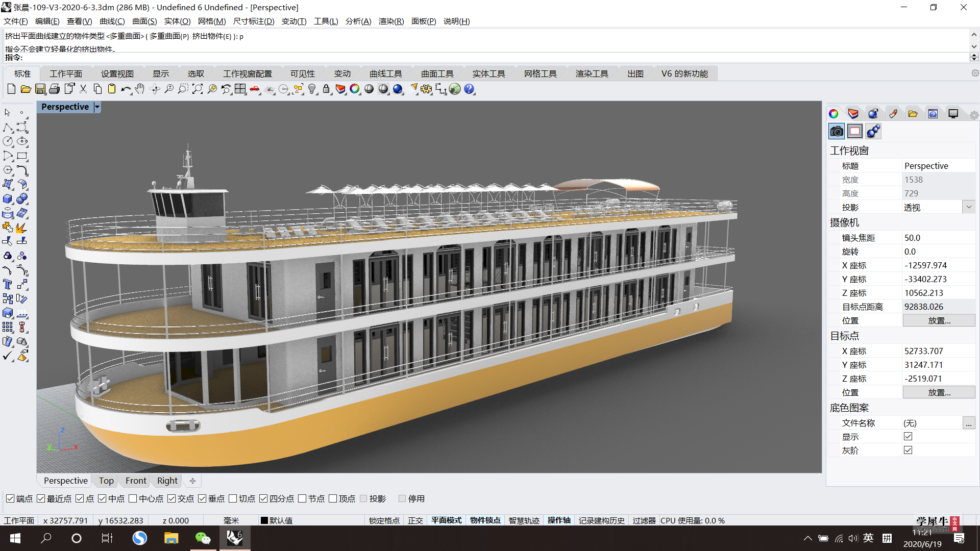
Task: Click the camera viewport properties icon
Action: pyautogui.click(x=837, y=132)
